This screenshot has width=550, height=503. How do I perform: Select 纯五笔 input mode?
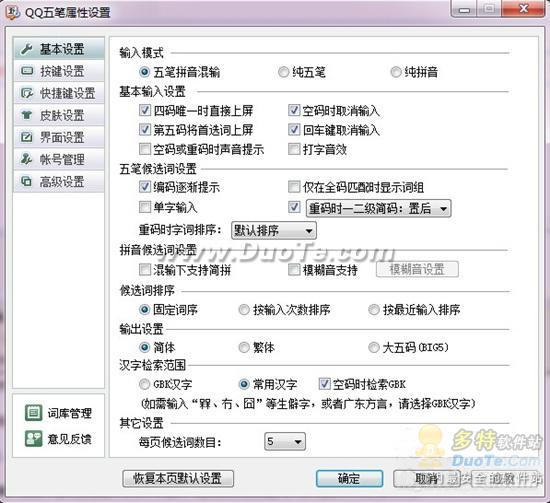[283, 72]
